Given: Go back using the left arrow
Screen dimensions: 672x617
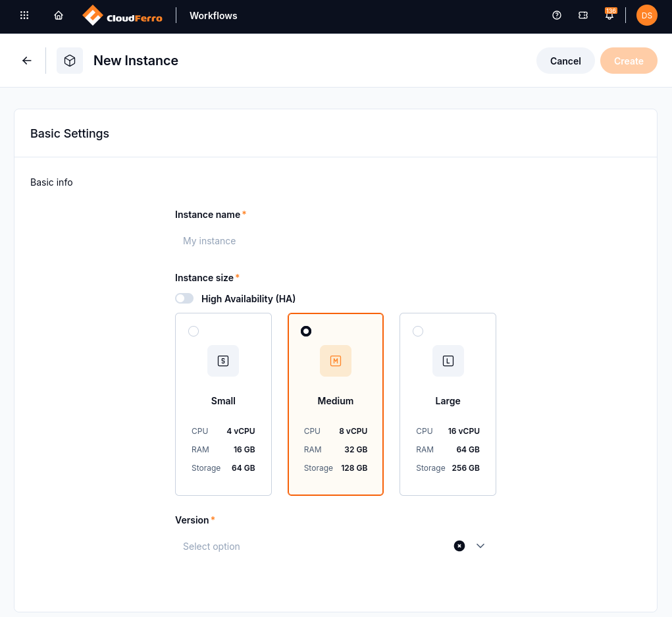Looking at the screenshot, I should click(27, 61).
